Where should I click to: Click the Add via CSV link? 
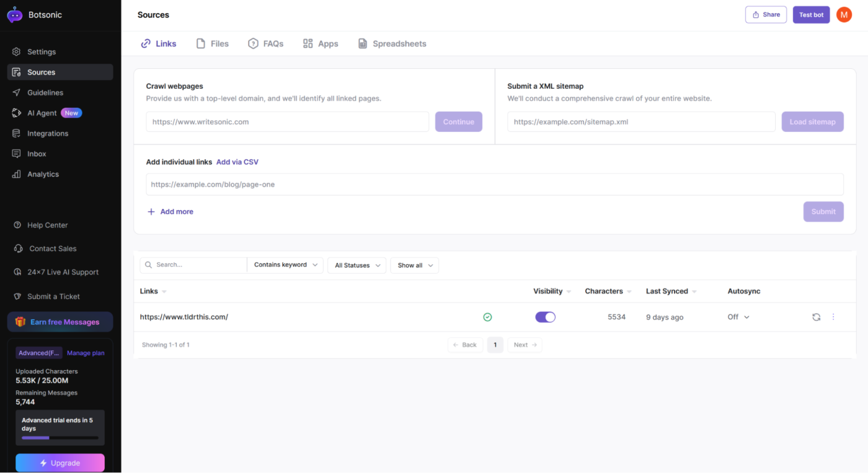(237, 162)
